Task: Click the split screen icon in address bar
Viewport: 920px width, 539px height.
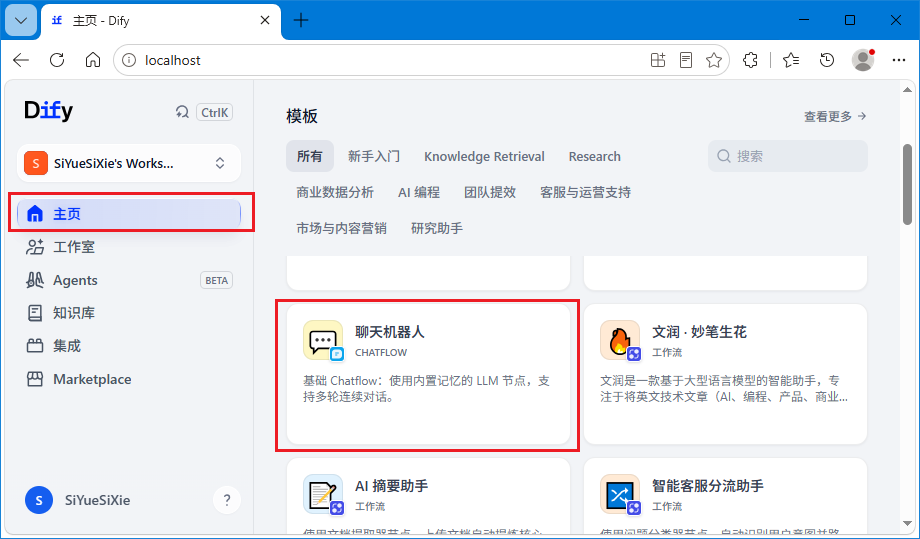Action: click(658, 60)
